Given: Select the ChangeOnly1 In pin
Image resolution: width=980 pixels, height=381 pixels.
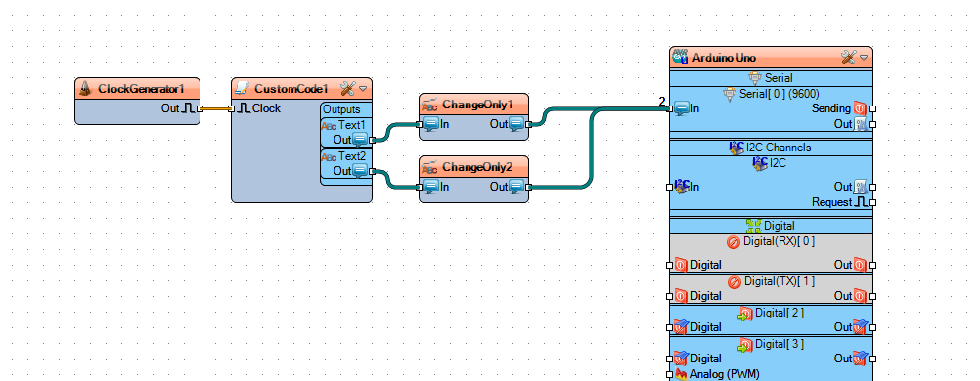Looking at the screenshot, I should [431, 124].
